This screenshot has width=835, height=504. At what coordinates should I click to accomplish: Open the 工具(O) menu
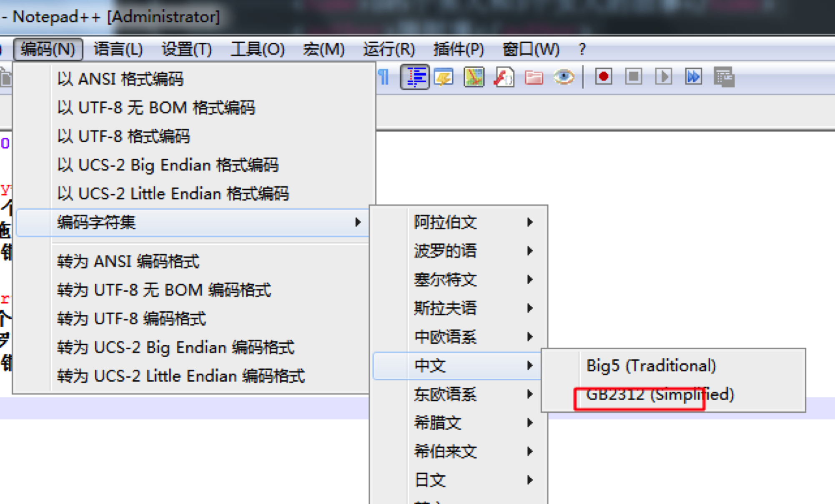pyautogui.click(x=258, y=49)
